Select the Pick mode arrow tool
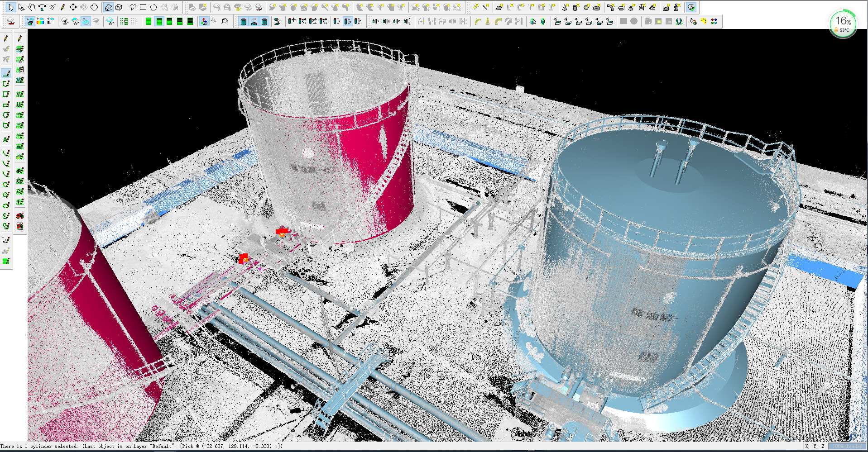This screenshot has height=452, width=868. (x=11, y=7)
